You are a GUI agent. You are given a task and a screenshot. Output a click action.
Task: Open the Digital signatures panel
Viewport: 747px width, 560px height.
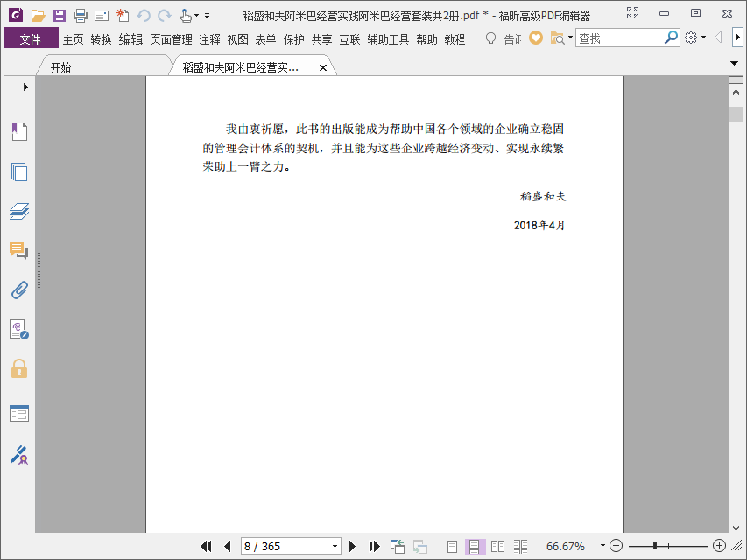(x=19, y=329)
